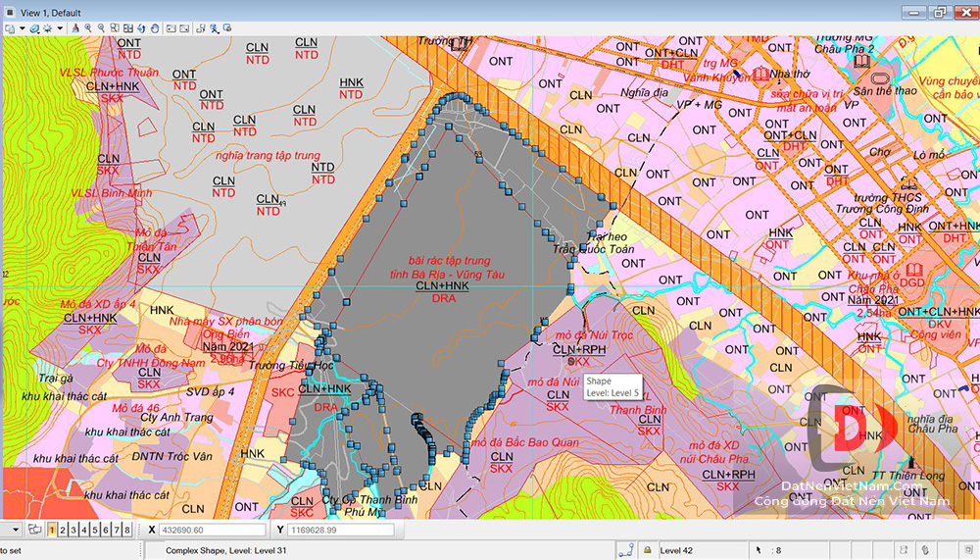Select the Rotate View tool

point(141,28)
